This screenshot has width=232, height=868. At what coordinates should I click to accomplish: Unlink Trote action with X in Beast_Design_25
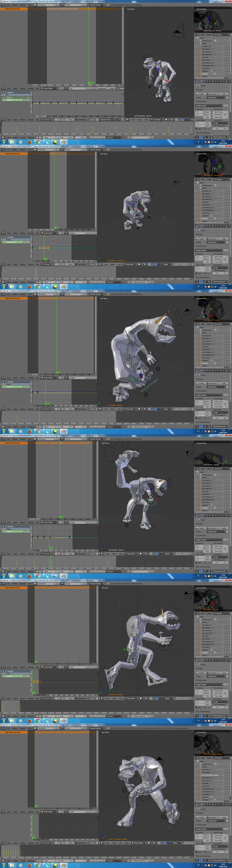(96, 667)
